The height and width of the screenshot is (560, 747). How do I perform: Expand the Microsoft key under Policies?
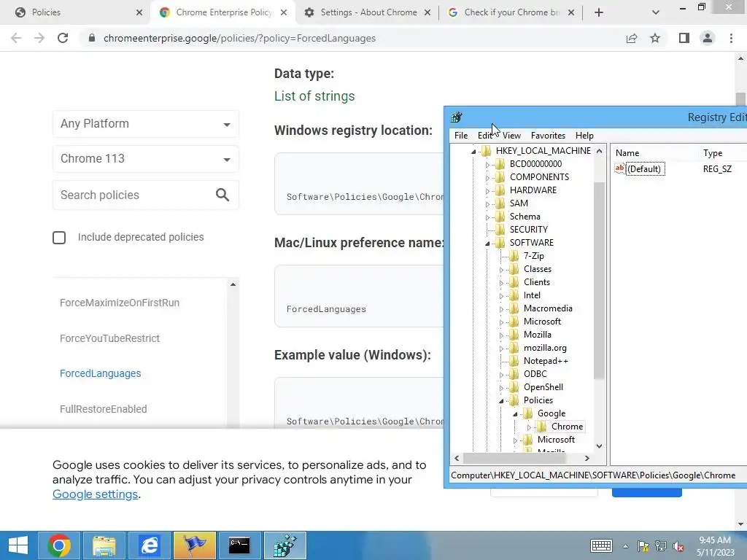[x=515, y=440]
